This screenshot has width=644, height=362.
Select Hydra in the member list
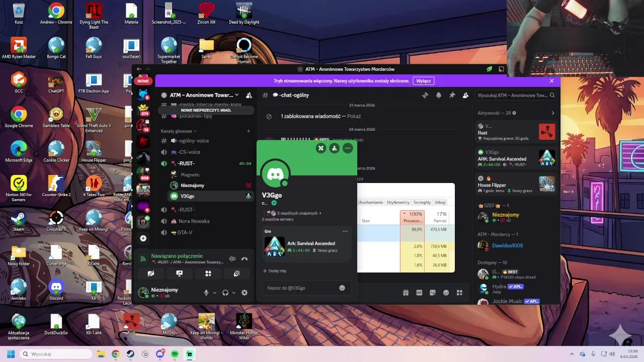[x=516, y=289]
